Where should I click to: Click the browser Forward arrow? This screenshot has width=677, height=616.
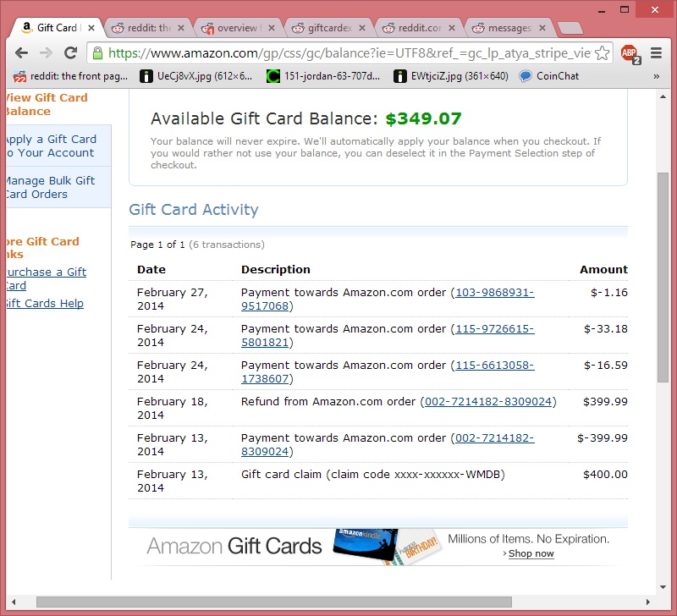pos(46,53)
